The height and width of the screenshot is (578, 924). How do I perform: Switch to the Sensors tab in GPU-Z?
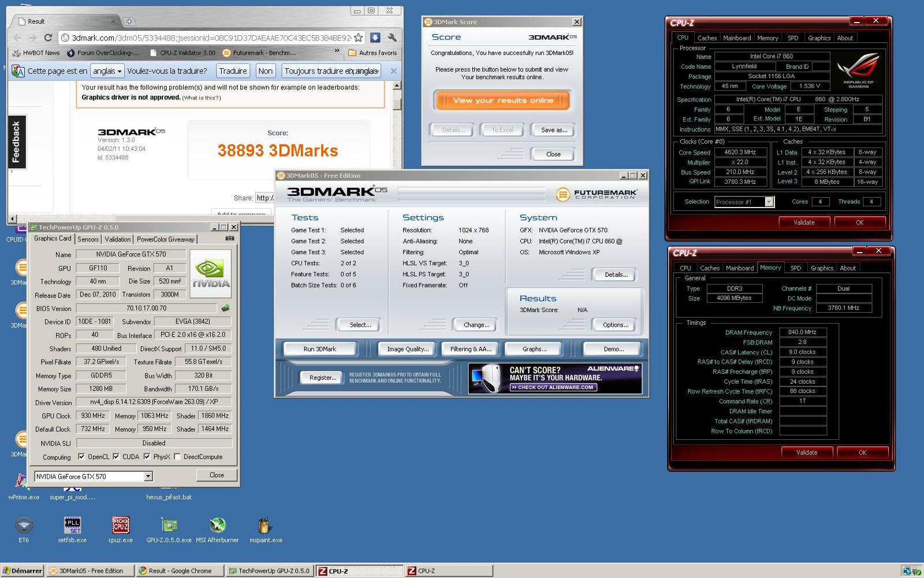coord(88,239)
